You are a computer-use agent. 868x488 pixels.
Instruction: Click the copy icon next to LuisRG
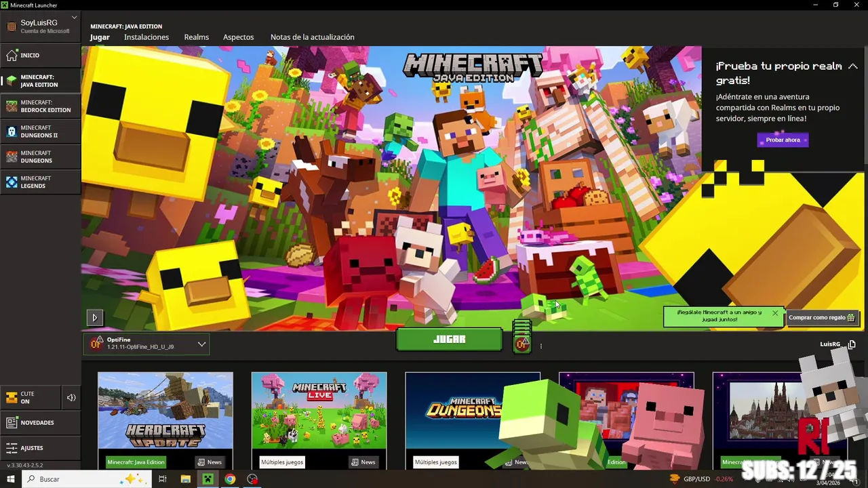[852, 344]
